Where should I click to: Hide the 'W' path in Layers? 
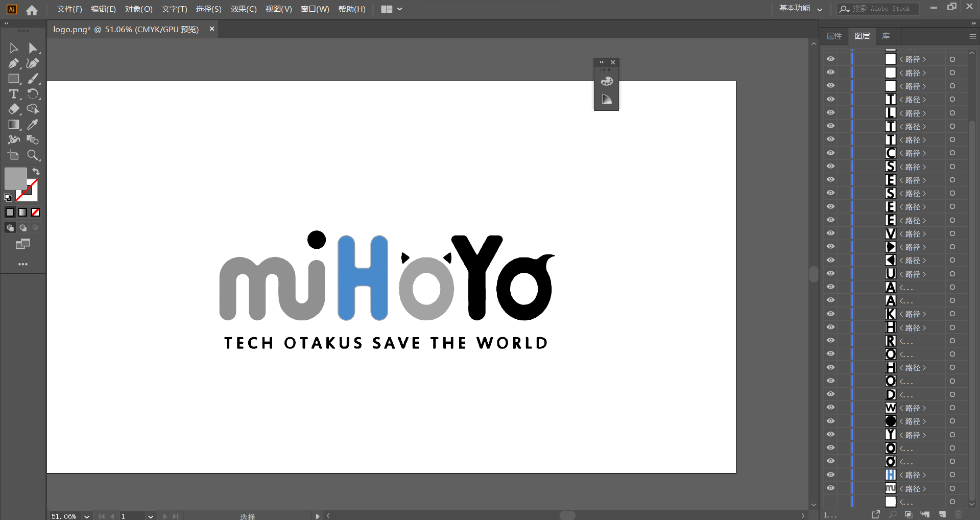(831, 408)
